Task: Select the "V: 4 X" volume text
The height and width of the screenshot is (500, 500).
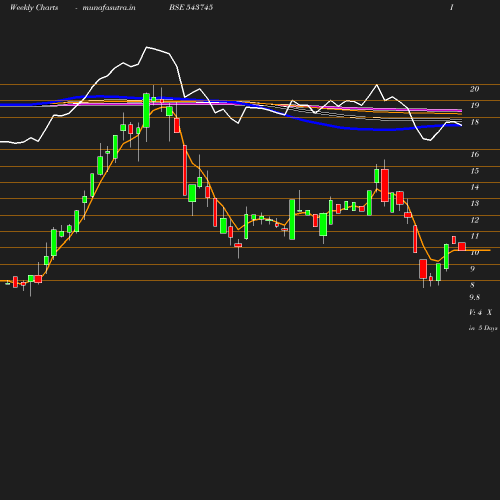Action: (480, 313)
